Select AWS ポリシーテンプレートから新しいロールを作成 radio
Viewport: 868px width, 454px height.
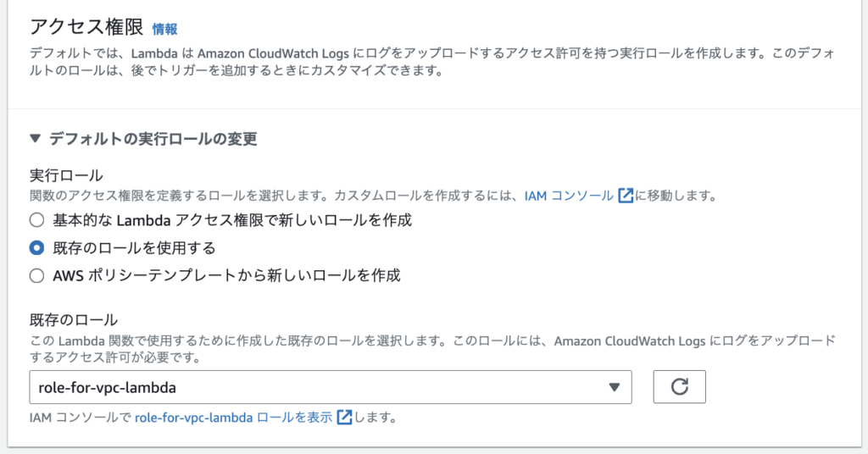[36, 275]
